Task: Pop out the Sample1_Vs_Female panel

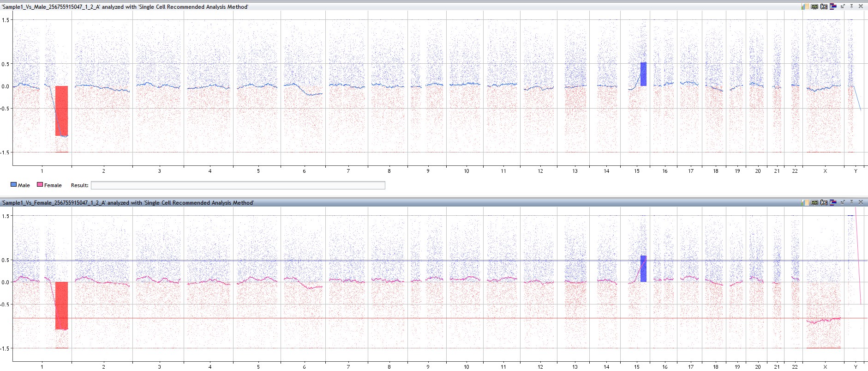Action: 843,202
